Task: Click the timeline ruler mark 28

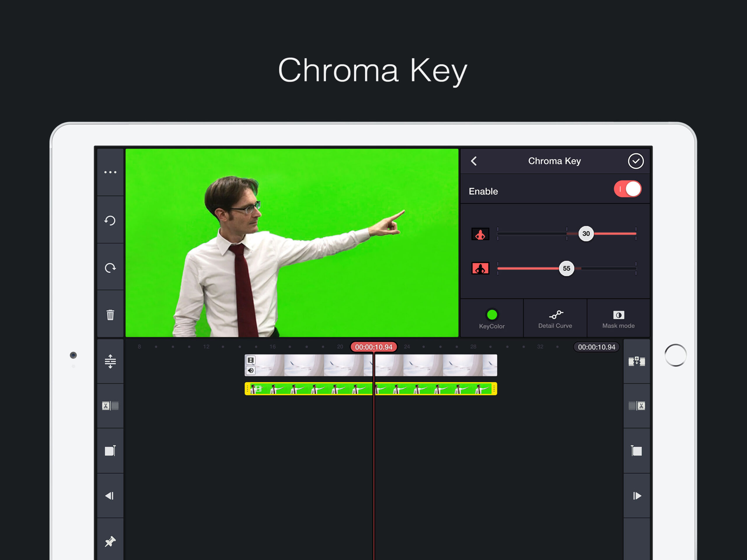Action: 473,347
